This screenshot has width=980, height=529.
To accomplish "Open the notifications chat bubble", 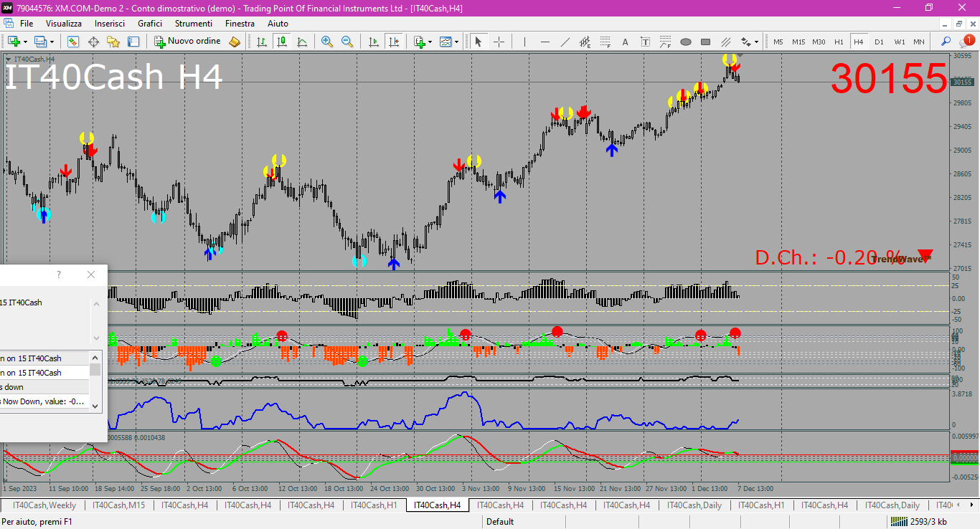I will pyautogui.click(x=966, y=41).
